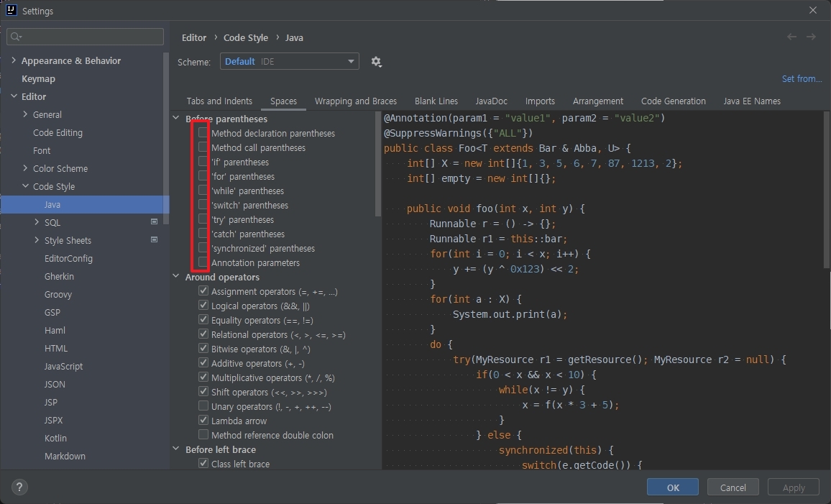Click the search magnifier icon
831x504 pixels.
point(16,37)
